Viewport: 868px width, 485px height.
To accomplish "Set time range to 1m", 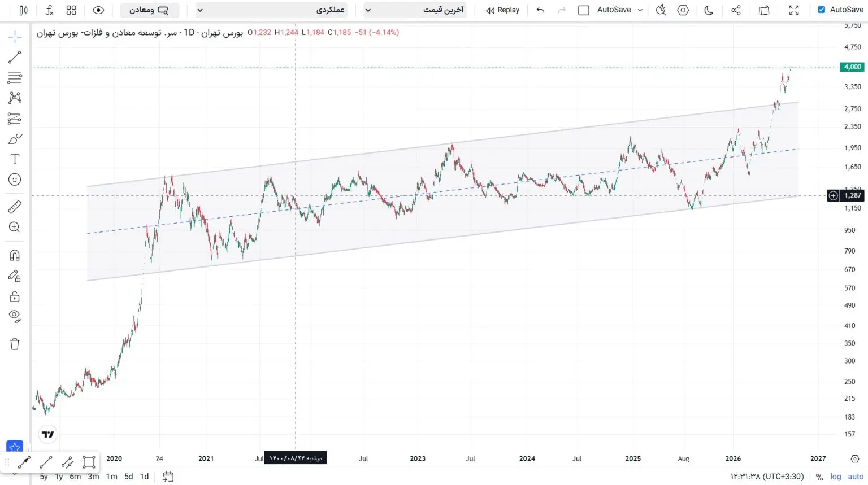I will [x=112, y=477].
